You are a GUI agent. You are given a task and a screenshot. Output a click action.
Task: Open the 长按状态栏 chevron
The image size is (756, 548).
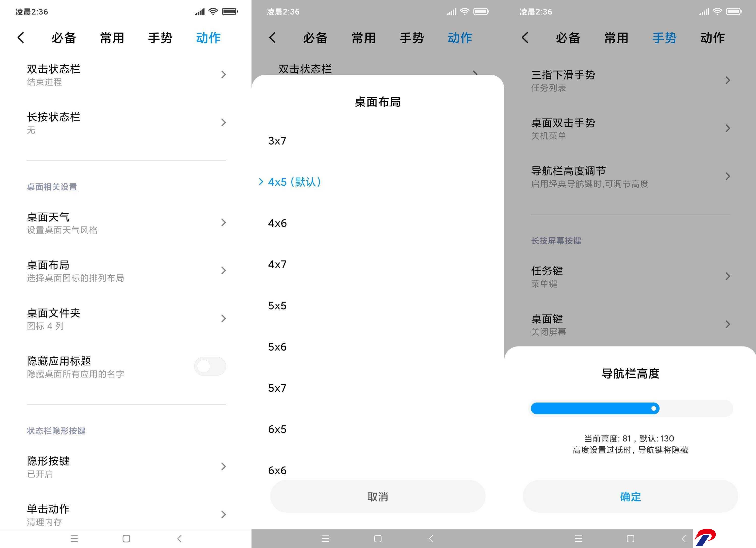pos(223,122)
